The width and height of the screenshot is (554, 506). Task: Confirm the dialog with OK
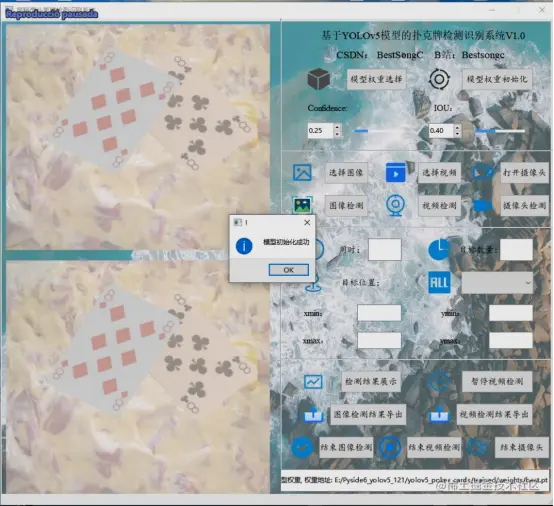(289, 270)
